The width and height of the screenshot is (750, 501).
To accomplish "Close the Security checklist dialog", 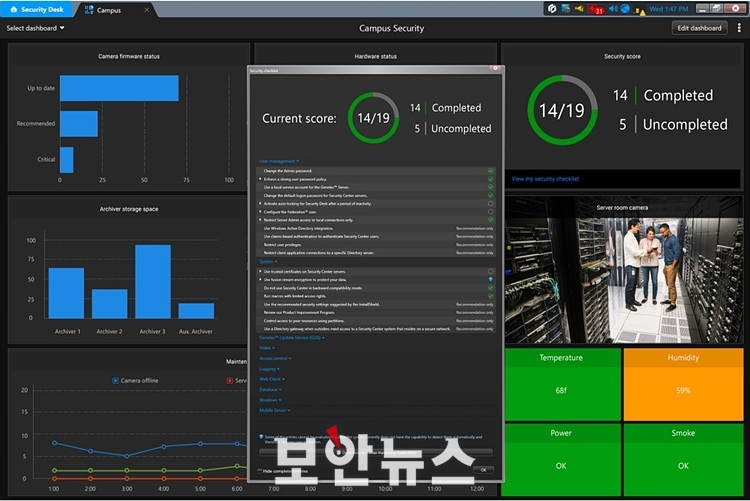I will [496, 68].
